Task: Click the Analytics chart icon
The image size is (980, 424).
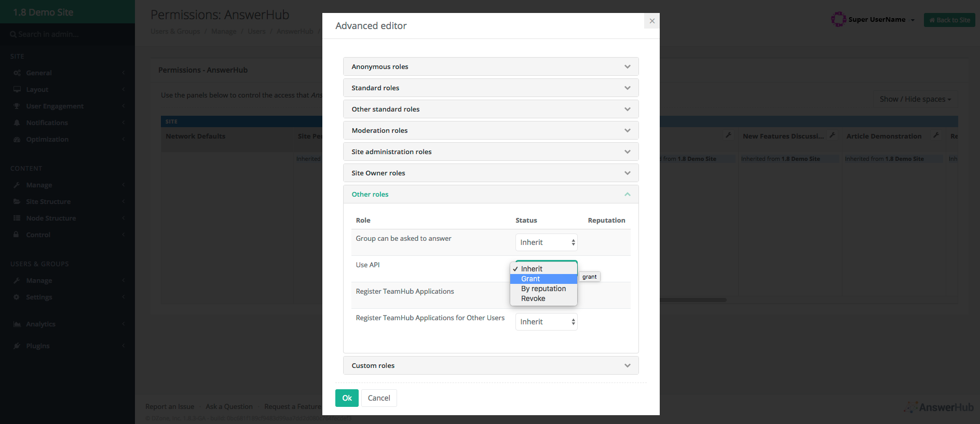Action: (17, 324)
